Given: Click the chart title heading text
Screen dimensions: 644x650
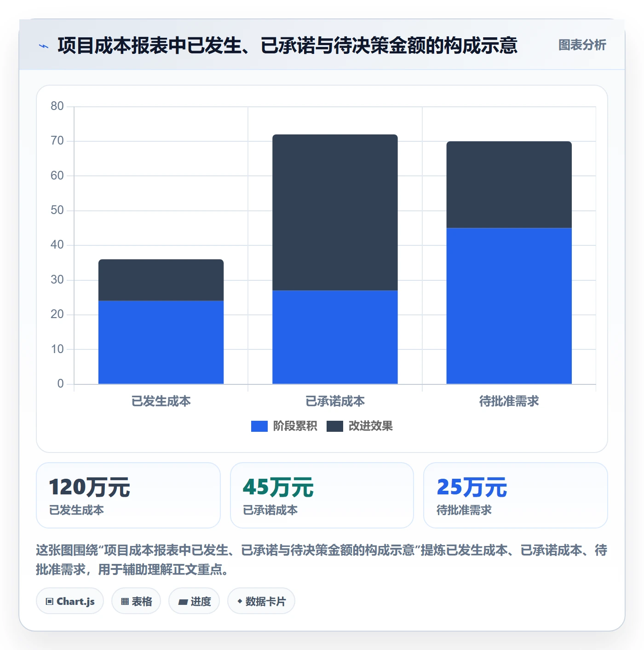Looking at the screenshot, I should tap(287, 46).
